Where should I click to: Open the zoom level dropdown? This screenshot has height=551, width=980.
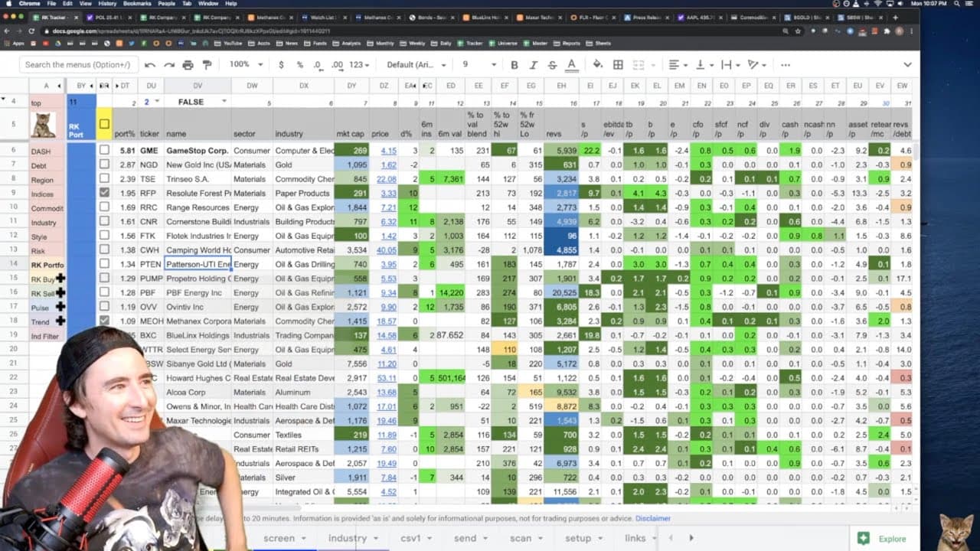(x=245, y=65)
